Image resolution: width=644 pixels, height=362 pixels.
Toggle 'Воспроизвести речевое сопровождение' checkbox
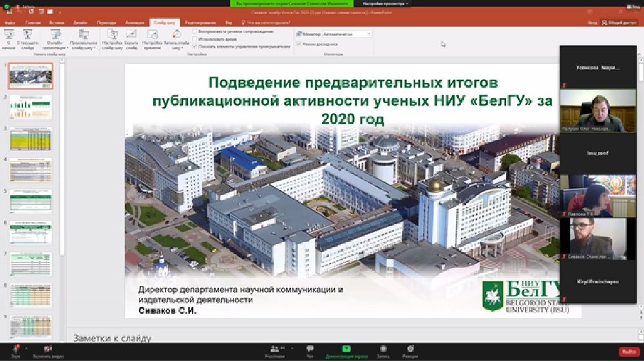click(195, 32)
